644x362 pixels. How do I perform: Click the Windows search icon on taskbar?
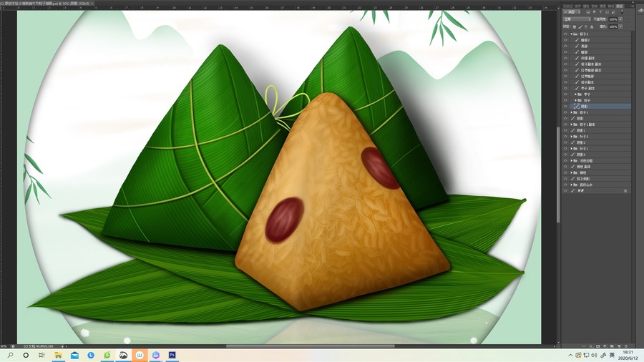pyautogui.click(x=10, y=355)
